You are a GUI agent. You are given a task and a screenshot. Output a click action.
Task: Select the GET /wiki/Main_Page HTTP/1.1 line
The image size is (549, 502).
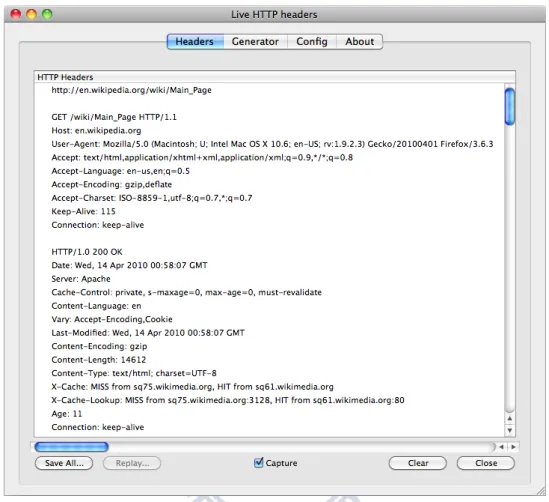pos(114,117)
